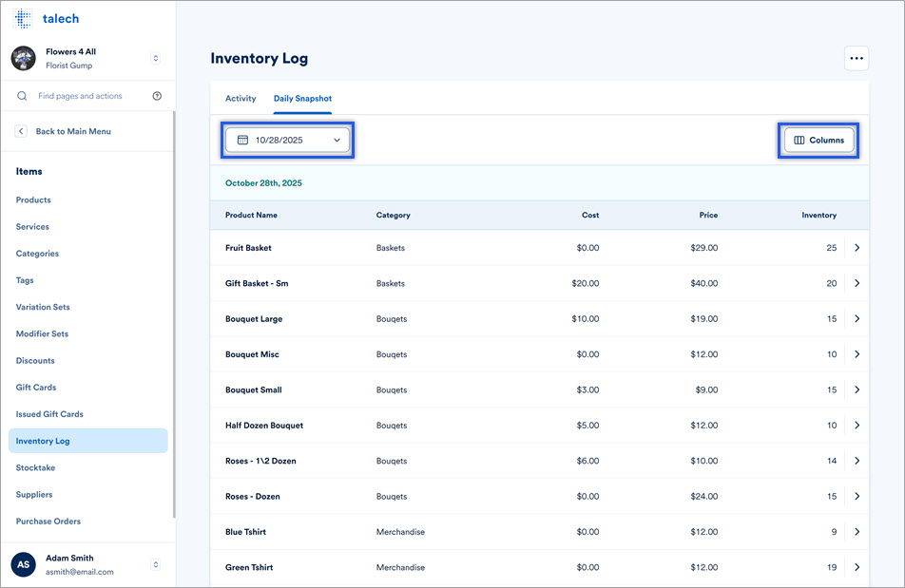
Task: Open Services in the sidebar
Action: (x=32, y=226)
